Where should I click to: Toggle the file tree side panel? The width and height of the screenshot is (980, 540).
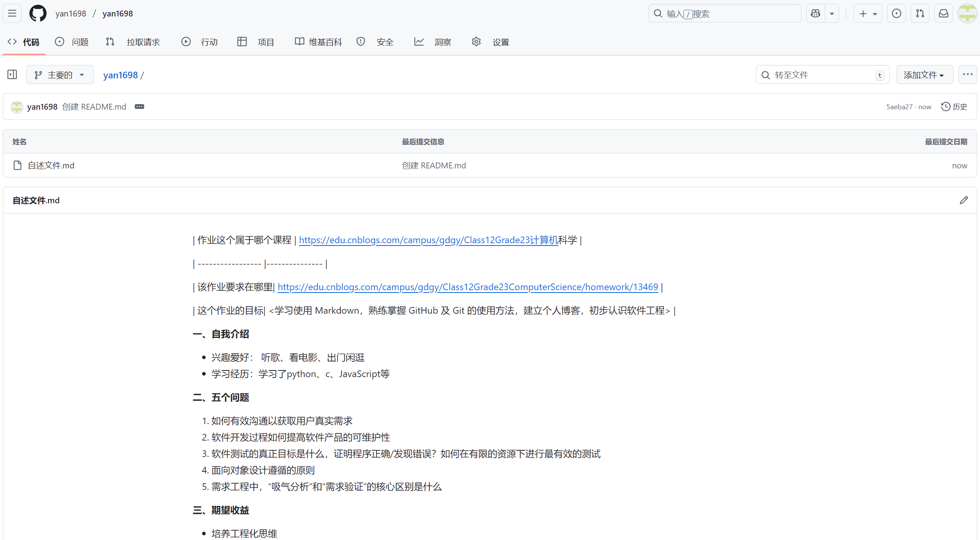[x=12, y=74]
